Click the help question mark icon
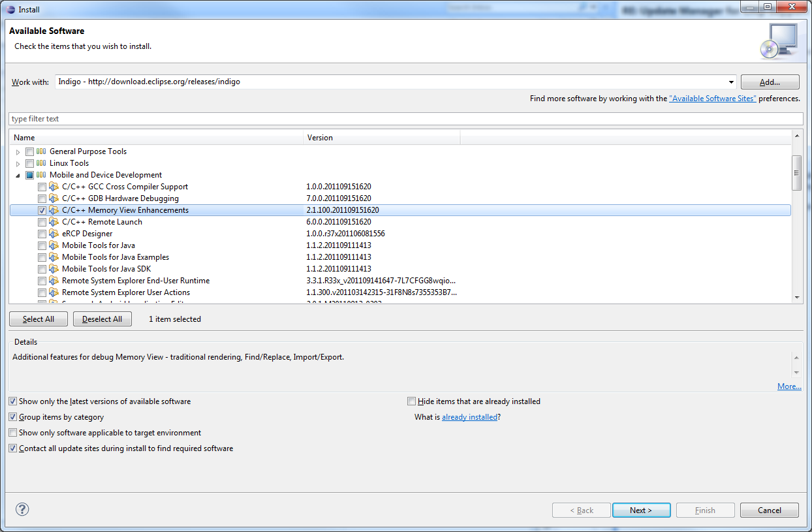Viewport: 812px width, 532px height. (x=22, y=509)
